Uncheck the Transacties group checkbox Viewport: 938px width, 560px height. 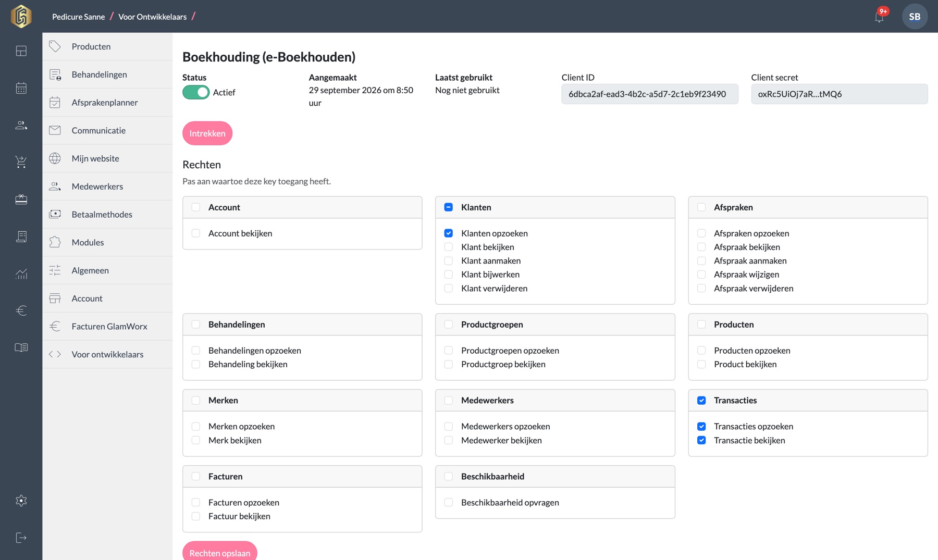[701, 401]
